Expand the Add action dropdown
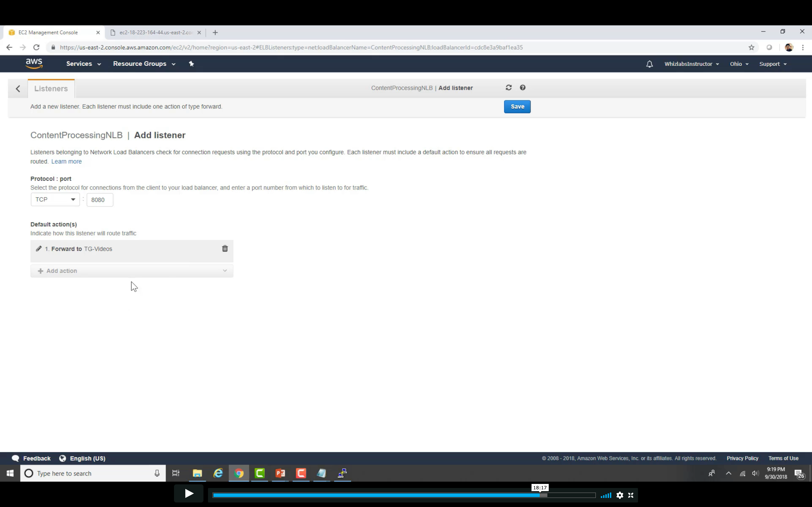Image resolution: width=812 pixels, height=507 pixels. (132, 271)
